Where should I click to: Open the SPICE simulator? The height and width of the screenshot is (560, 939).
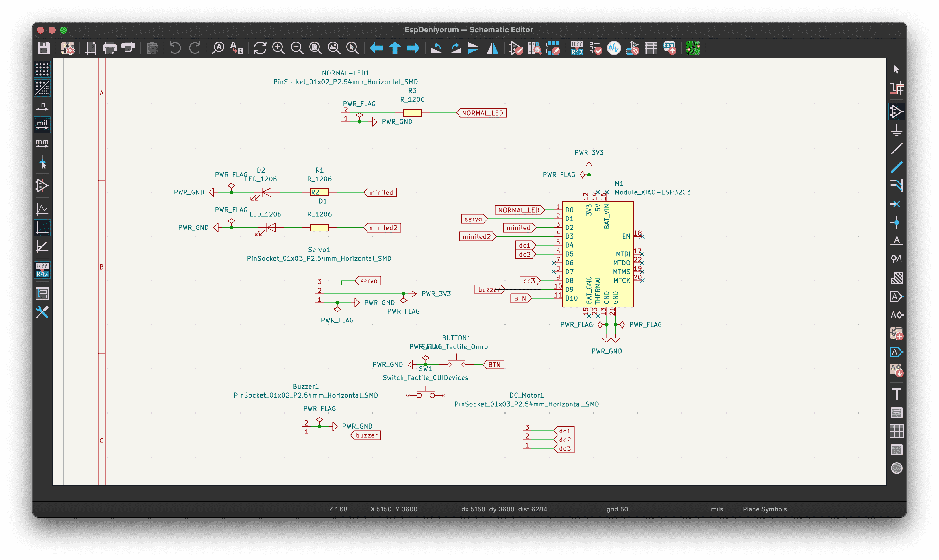614,48
